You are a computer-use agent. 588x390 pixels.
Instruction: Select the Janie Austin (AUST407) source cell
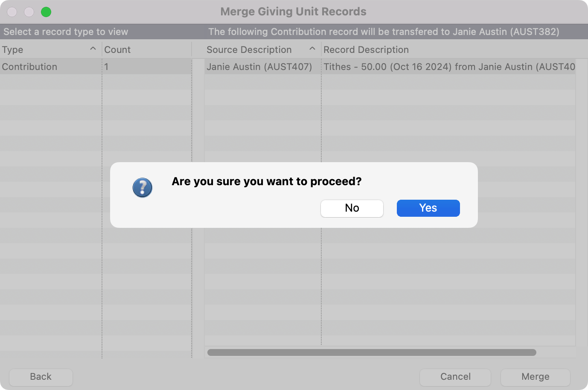[x=259, y=67]
